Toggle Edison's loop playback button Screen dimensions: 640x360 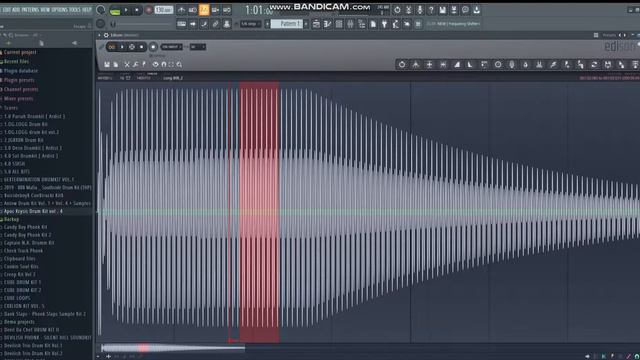(111, 47)
